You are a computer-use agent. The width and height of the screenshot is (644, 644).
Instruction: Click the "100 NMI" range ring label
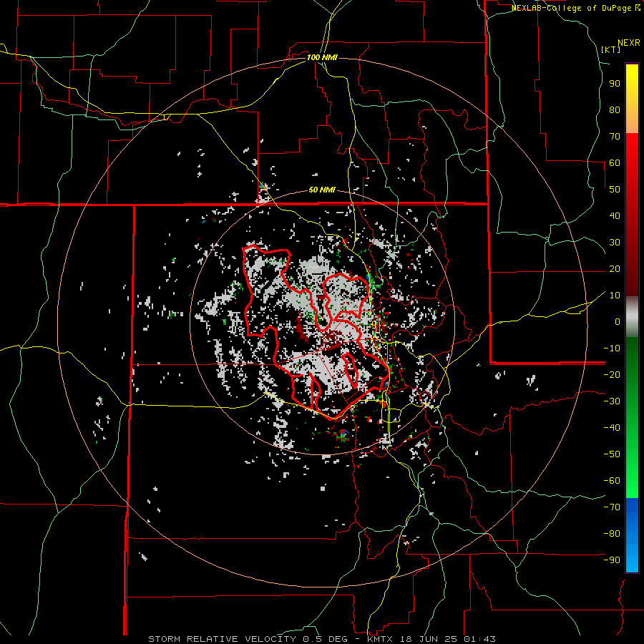point(322,57)
